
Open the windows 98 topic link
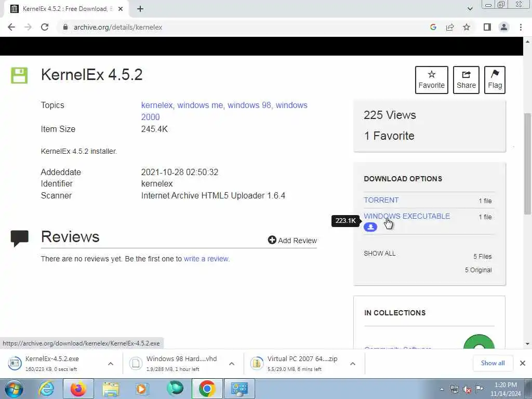point(249,105)
